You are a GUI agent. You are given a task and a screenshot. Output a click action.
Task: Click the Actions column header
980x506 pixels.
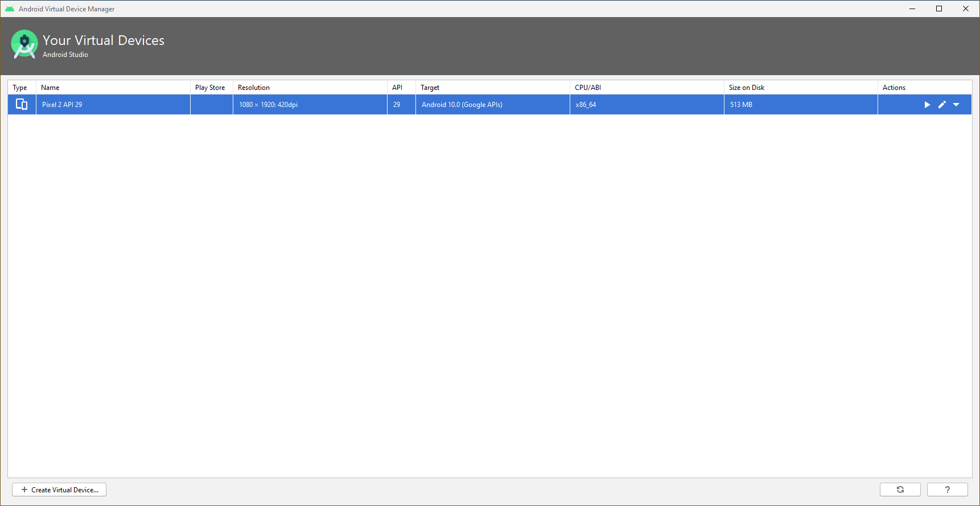tap(925, 88)
